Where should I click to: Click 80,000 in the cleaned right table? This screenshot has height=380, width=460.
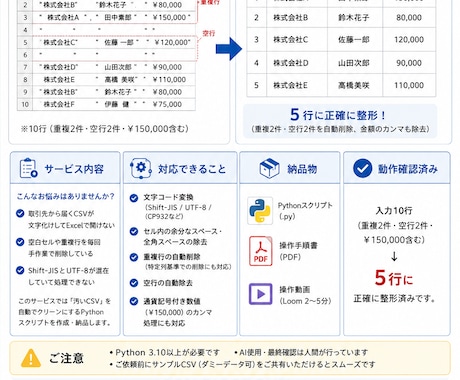point(409,17)
